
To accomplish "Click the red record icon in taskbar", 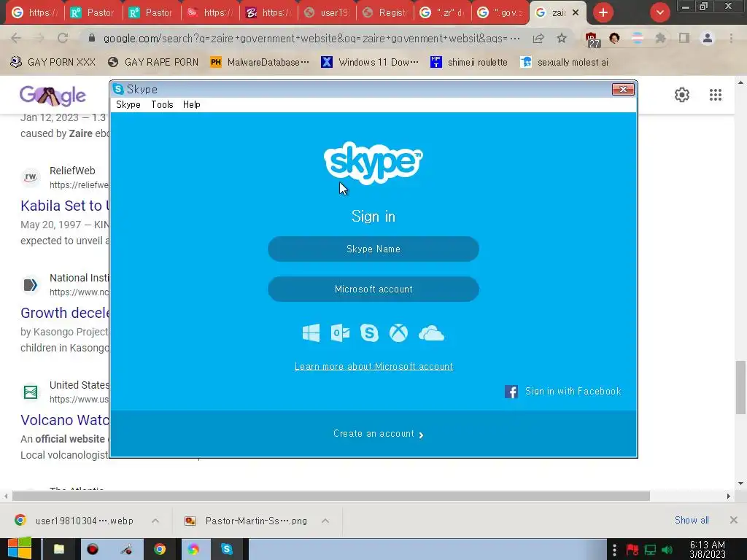I will coord(93,550).
